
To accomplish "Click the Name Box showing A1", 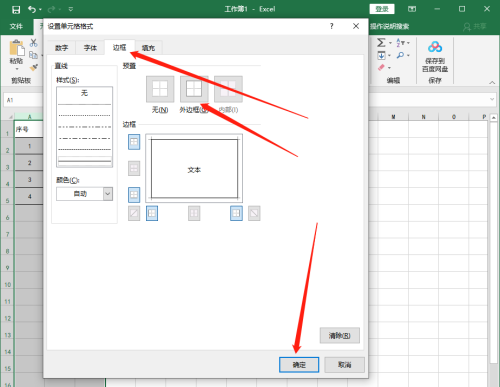I will point(23,100).
